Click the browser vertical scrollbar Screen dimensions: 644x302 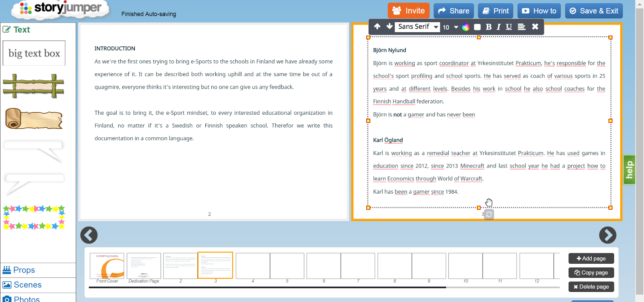click(640, 151)
